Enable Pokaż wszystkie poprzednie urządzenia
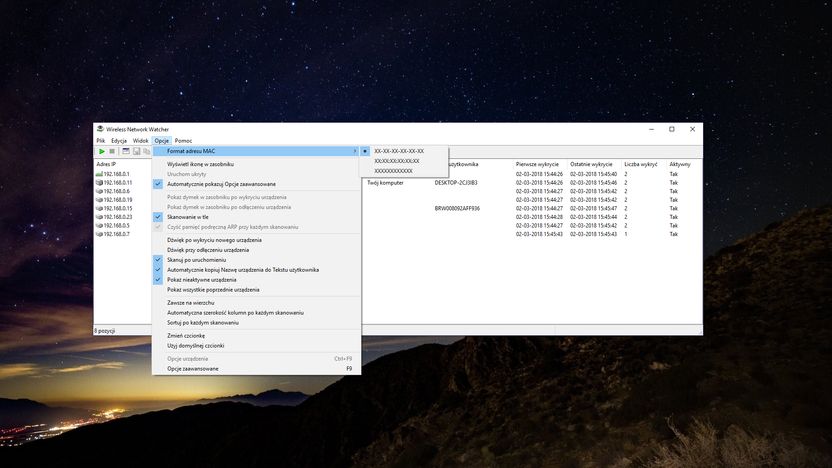The height and width of the screenshot is (468, 832). tap(256, 290)
